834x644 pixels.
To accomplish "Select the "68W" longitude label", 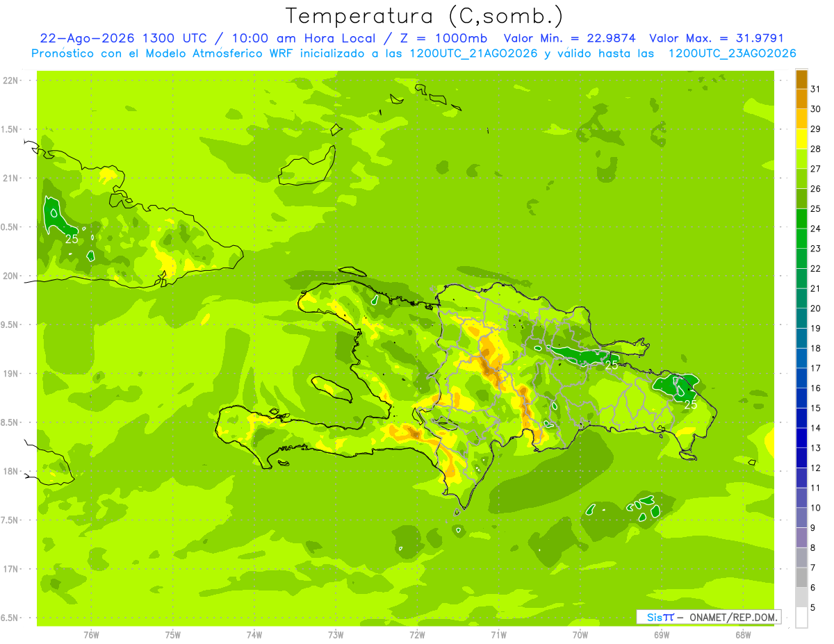I will coord(742,634).
